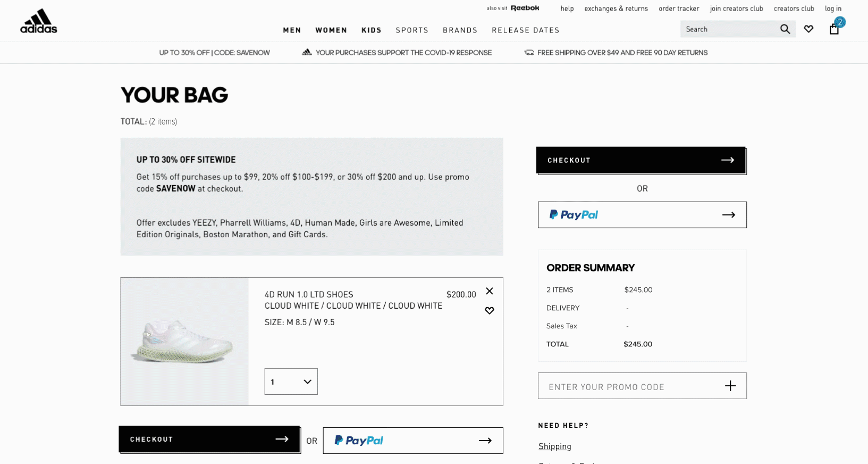Open the shopping bag icon

click(834, 29)
